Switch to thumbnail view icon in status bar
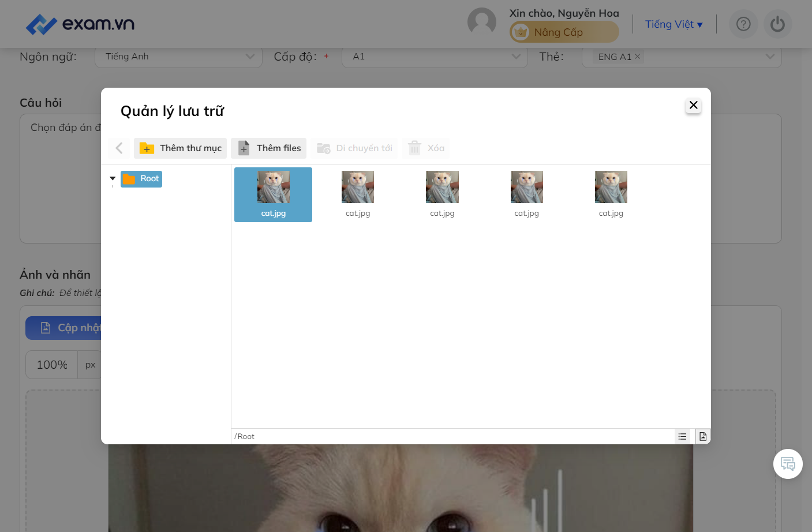This screenshot has height=532, width=812. (x=703, y=437)
